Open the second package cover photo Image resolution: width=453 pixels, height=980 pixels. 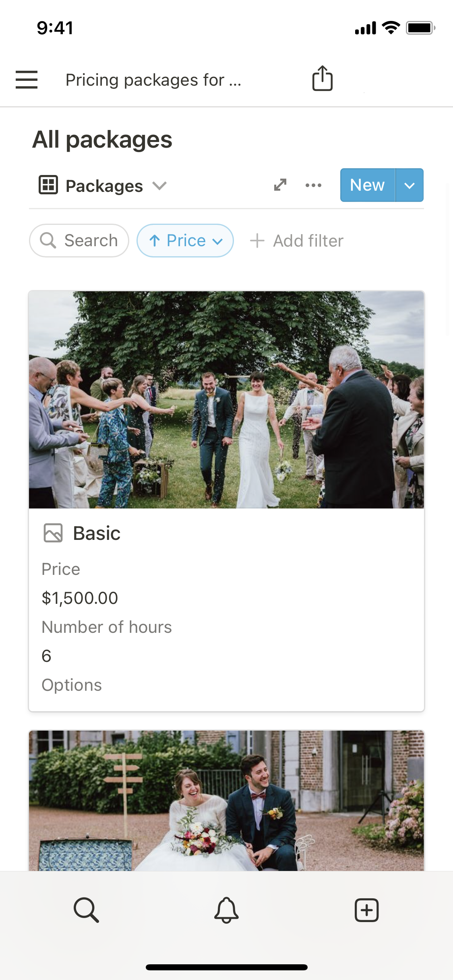tap(226, 801)
